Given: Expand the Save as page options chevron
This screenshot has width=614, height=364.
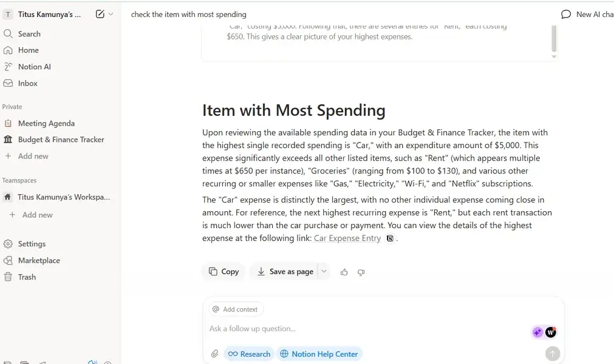Looking at the screenshot, I should tap(324, 272).
